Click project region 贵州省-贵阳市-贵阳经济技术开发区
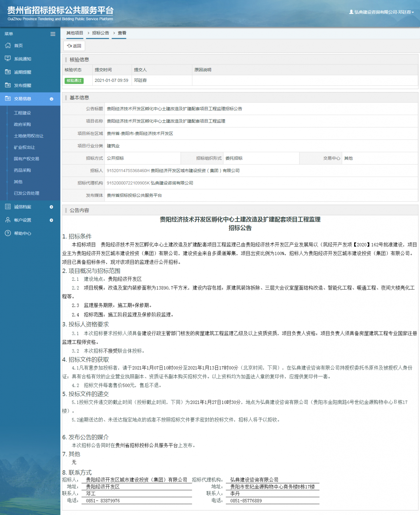The image size is (420, 515). [140, 134]
